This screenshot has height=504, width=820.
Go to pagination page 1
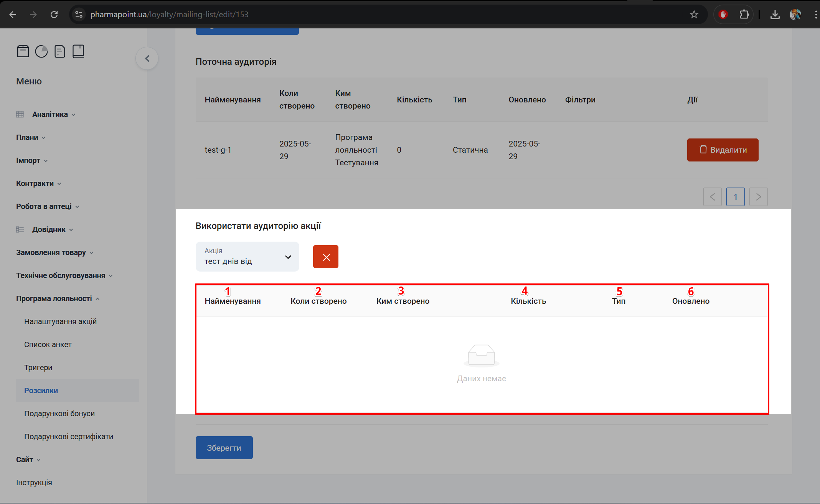(x=735, y=197)
